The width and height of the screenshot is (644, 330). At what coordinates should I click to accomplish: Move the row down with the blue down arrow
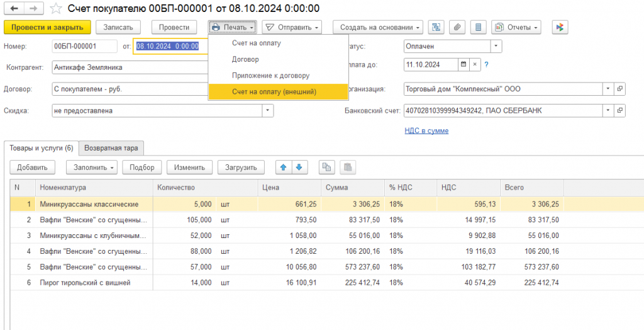299,167
